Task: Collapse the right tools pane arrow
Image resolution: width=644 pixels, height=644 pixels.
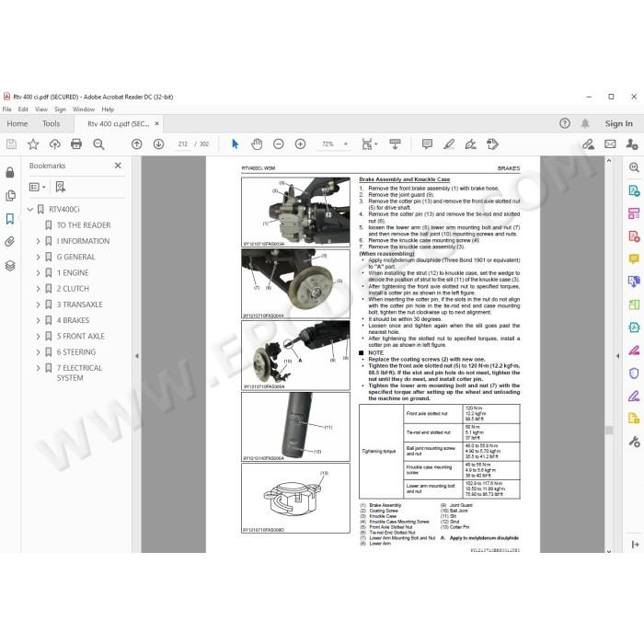Action: (x=617, y=356)
